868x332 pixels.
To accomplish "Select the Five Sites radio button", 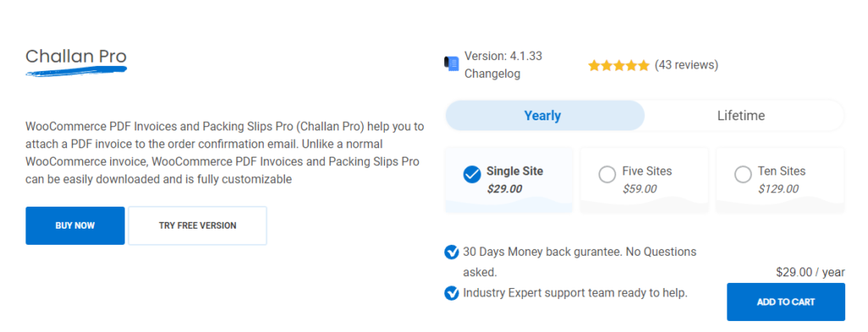I will point(607,174).
